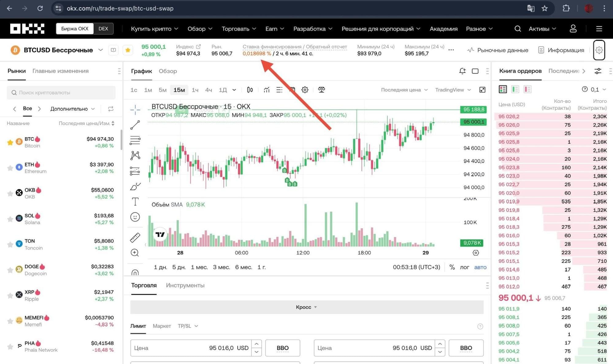Image resolution: width=613 pixels, height=364 pixels.
Task: Create a price alert with bell icon
Action: pos(462,71)
